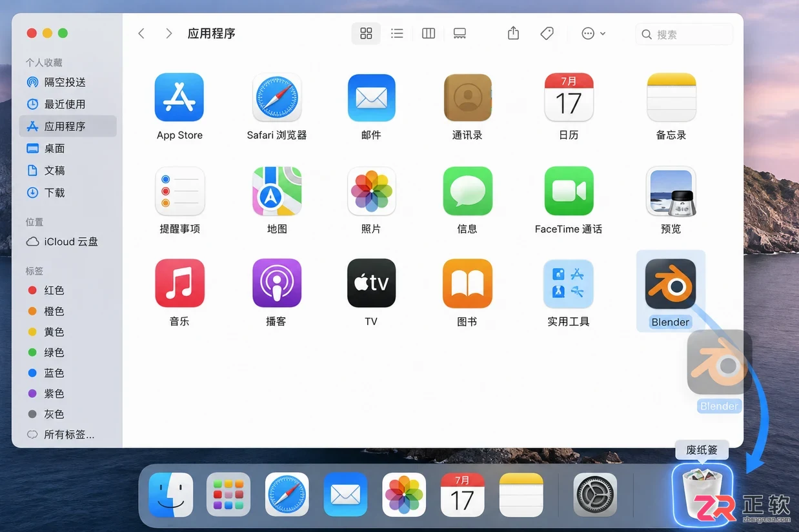Go back with the left chevron
Screen dimensions: 799x532
141,34
